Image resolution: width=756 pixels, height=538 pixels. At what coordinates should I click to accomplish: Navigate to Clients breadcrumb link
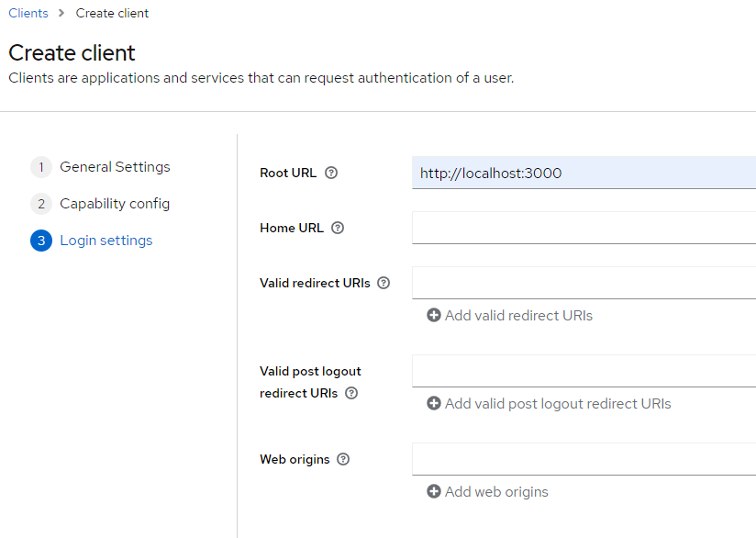28,14
